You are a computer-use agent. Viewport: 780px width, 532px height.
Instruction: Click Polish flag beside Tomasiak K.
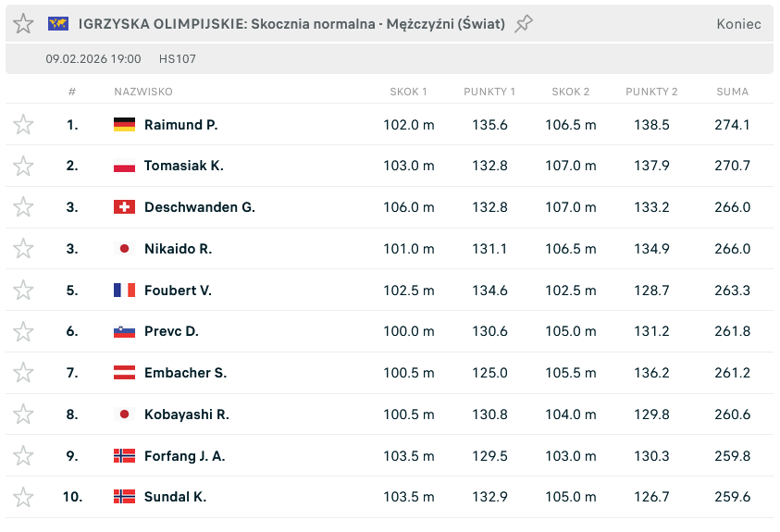[x=124, y=167]
